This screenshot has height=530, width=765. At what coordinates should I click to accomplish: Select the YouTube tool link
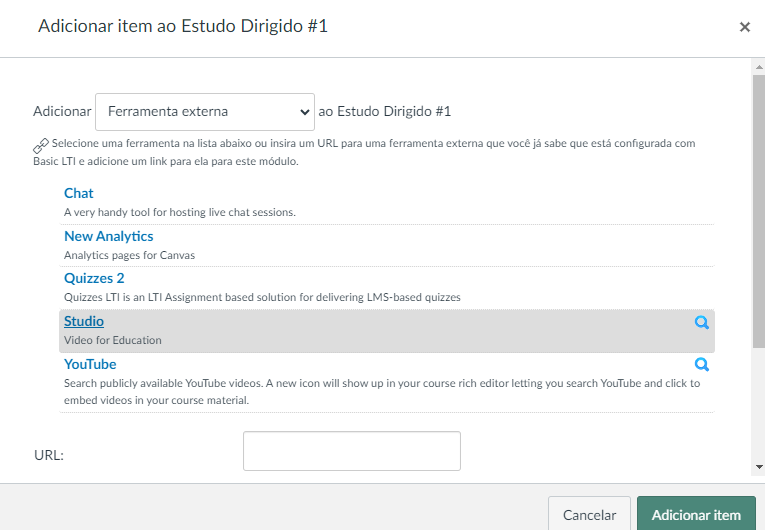tap(90, 364)
